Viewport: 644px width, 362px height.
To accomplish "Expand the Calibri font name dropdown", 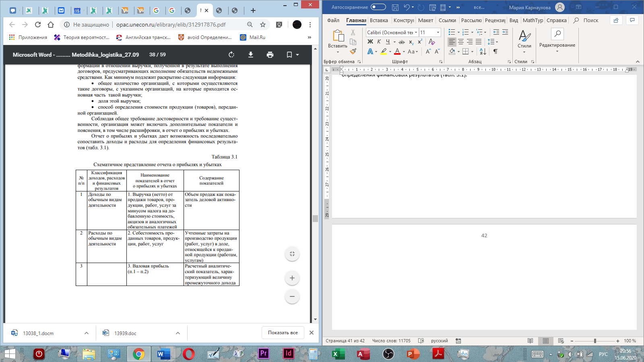I will click(416, 33).
